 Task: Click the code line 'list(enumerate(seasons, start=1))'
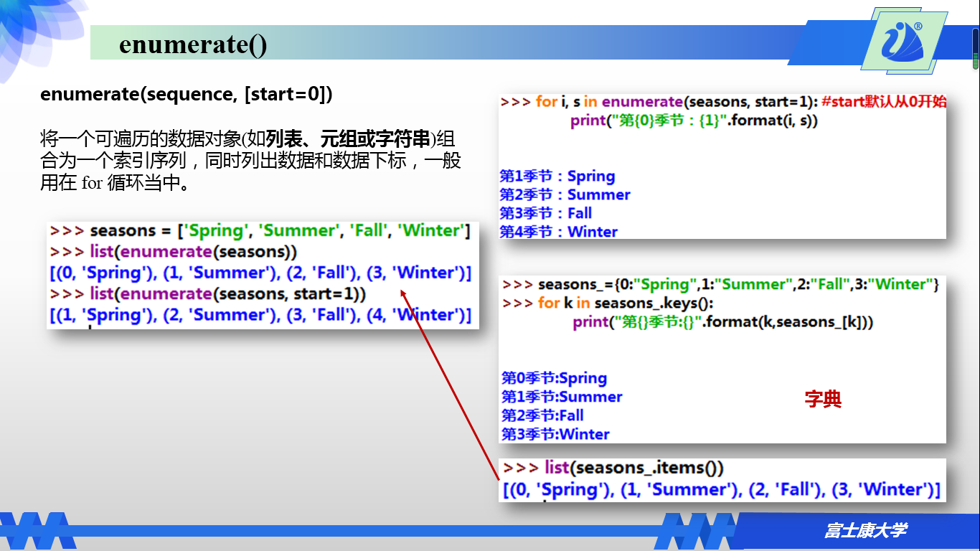(228, 294)
